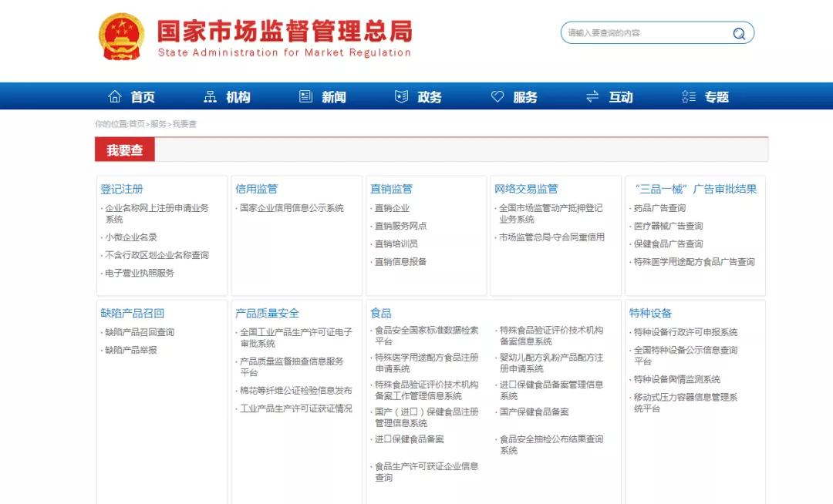The height and width of the screenshot is (504, 833).
Task: Open the 新闻 navigation item
Action: pyautogui.click(x=334, y=97)
